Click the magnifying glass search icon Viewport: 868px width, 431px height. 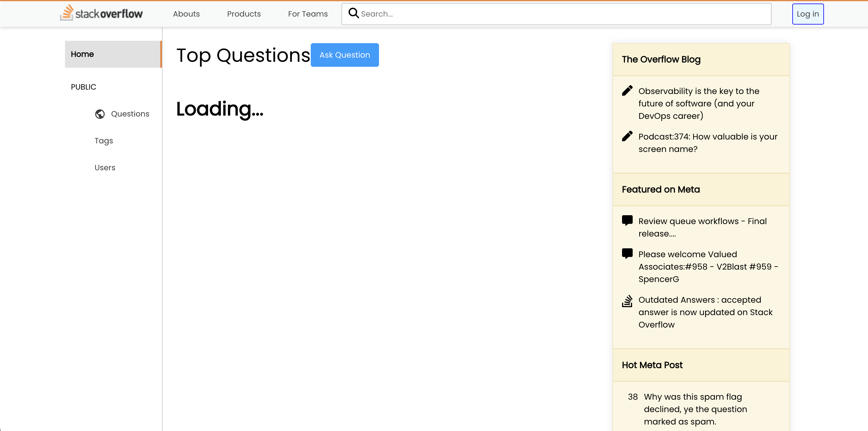click(354, 13)
